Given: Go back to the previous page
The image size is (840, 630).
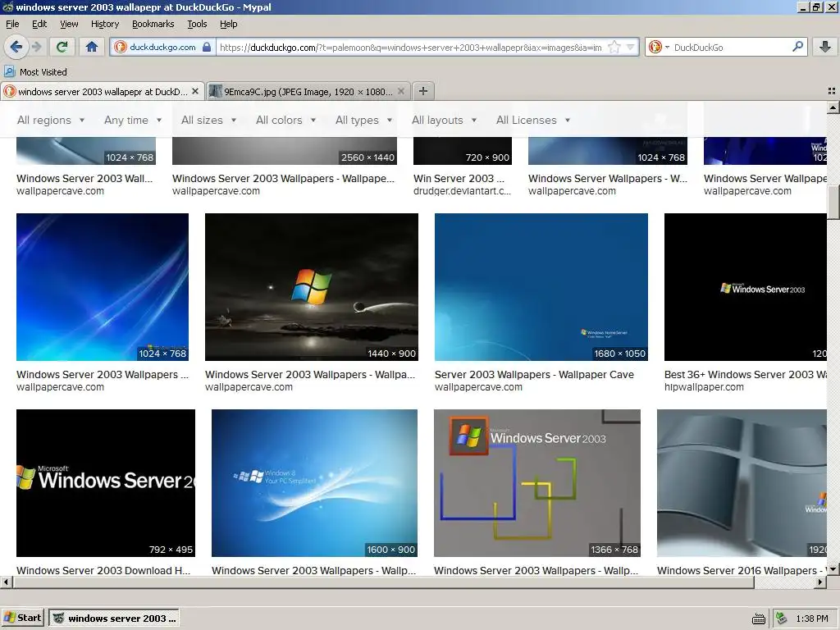Looking at the screenshot, I should click(x=16, y=47).
